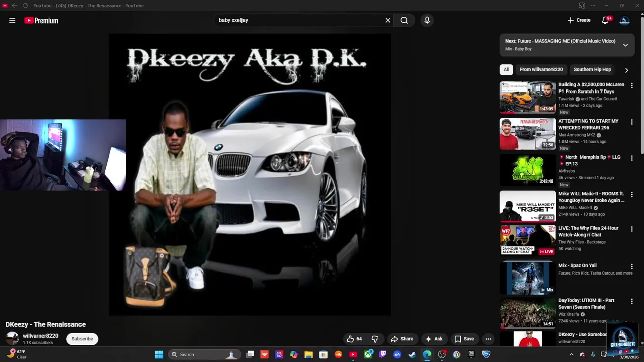Image resolution: width=644 pixels, height=362 pixels.
Task: Show hidden system tray icons
Action: (571, 355)
